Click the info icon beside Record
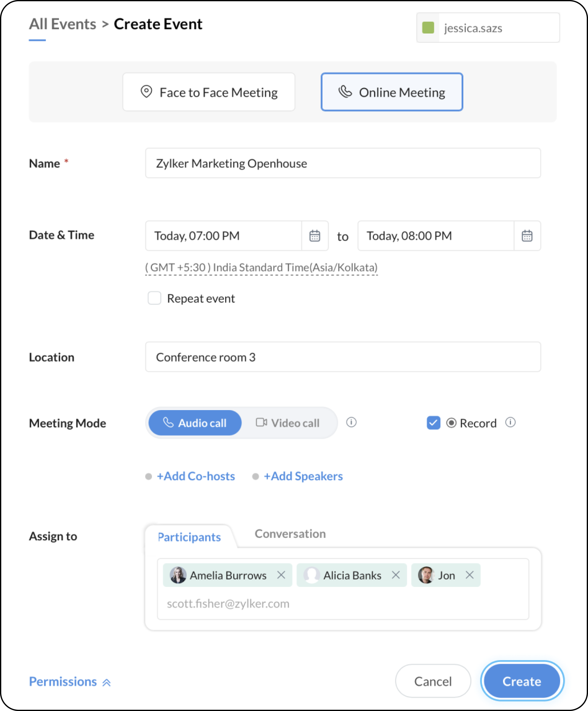588x711 pixels. [510, 422]
